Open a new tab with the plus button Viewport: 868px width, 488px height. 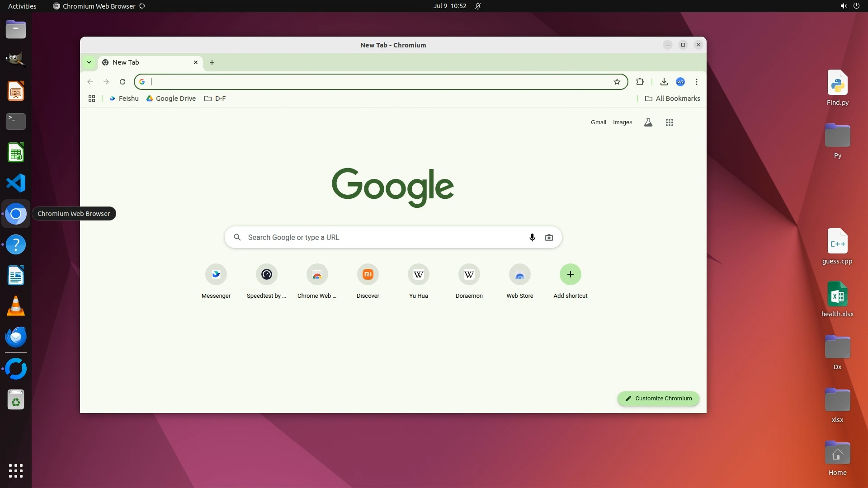(212, 62)
